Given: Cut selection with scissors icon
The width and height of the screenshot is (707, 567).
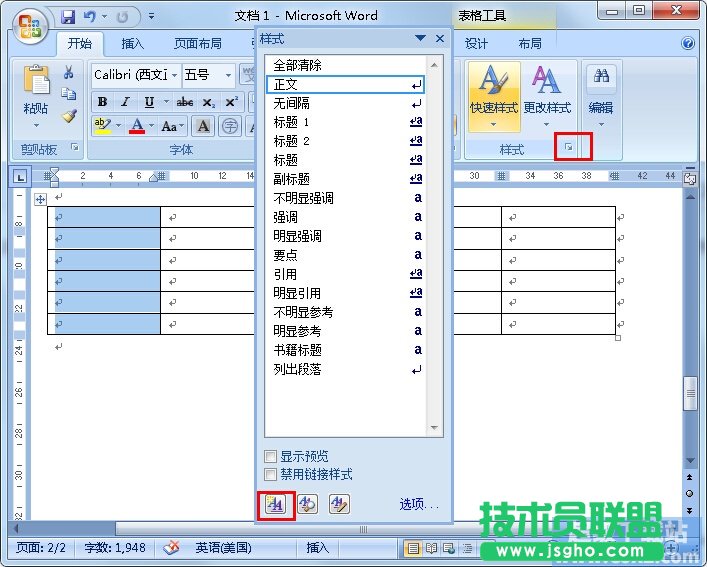Looking at the screenshot, I should (x=69, y=73).
